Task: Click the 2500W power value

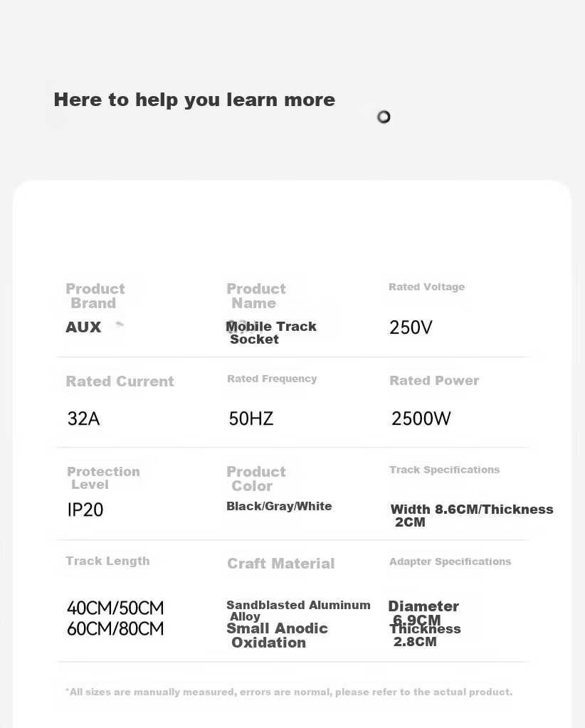Action: click(x=421, y=418)
